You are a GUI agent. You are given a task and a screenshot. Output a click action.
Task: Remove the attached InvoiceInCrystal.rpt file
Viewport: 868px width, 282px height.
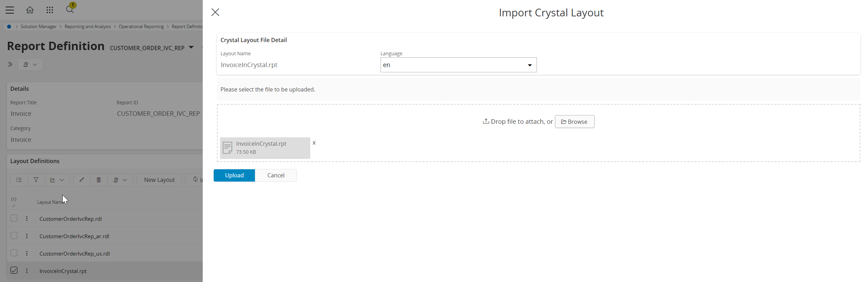314,143
